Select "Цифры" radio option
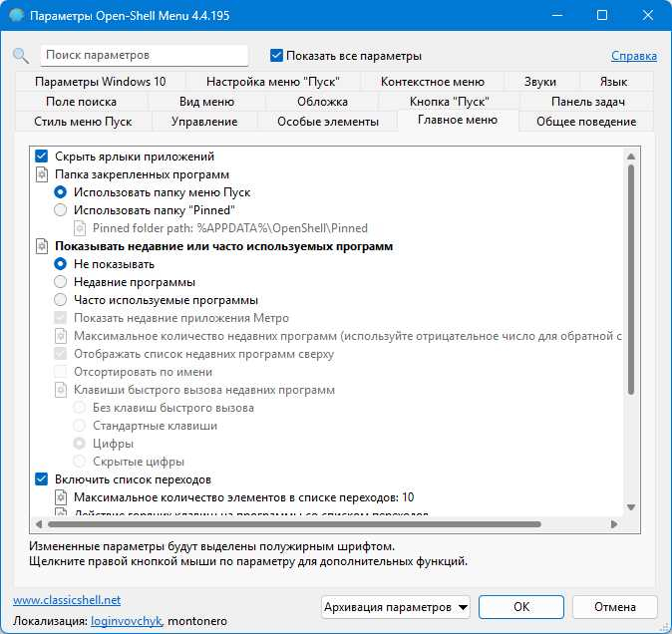This screenshot has height=634, width=672. point(80,444)
